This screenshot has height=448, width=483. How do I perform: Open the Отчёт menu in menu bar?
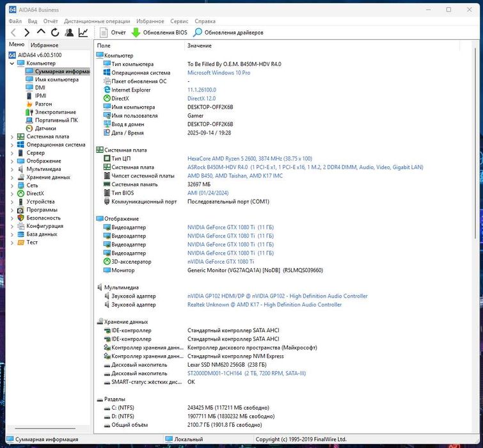coord(51,21)
